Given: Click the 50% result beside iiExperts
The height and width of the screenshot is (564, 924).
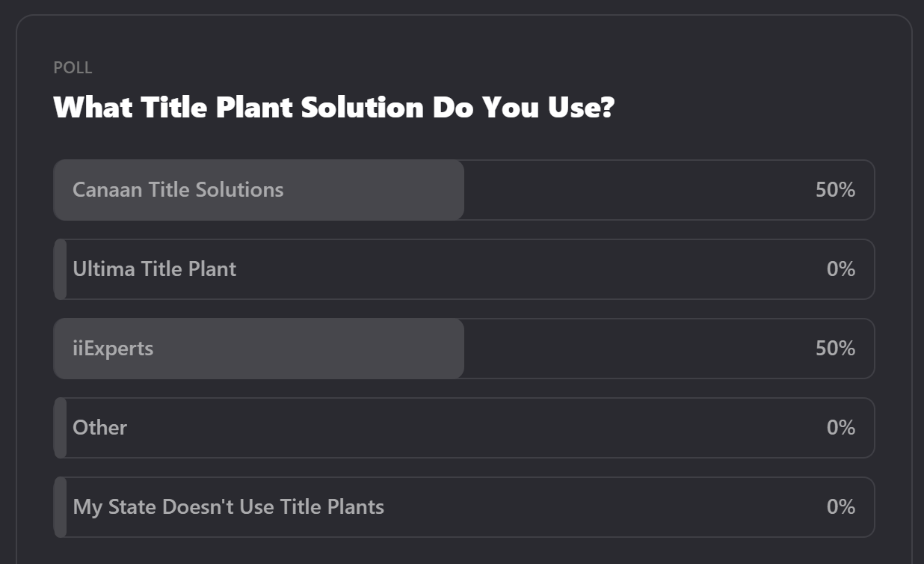Looking at the screenshot, I should tap(835, 349).
